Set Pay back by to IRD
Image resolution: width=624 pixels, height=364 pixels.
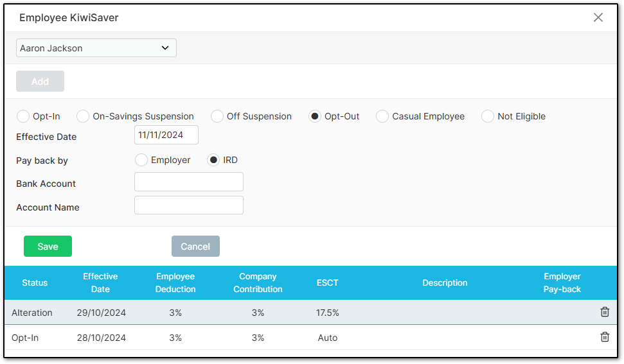(213, 160)
